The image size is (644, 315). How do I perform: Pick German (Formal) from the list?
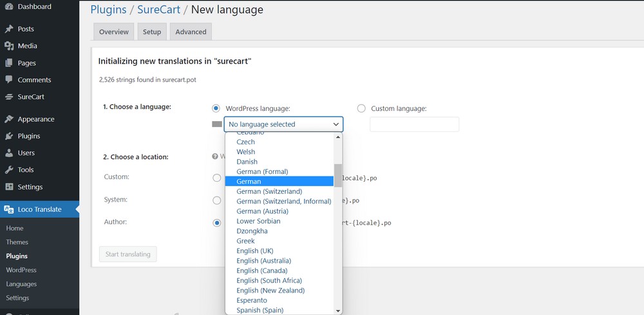click(x=279, y=171)
